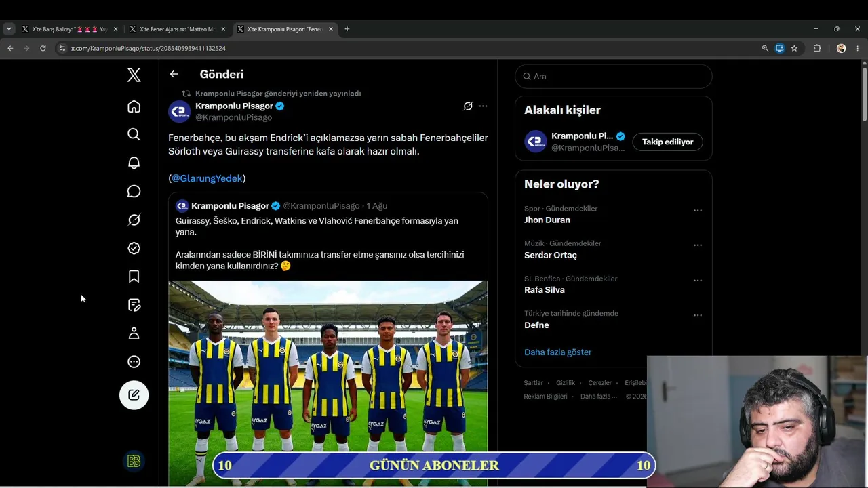Image resolution: width=868 pixels, height=488 pixels.
Task: Focus the Ara search box
Action: 614,77
